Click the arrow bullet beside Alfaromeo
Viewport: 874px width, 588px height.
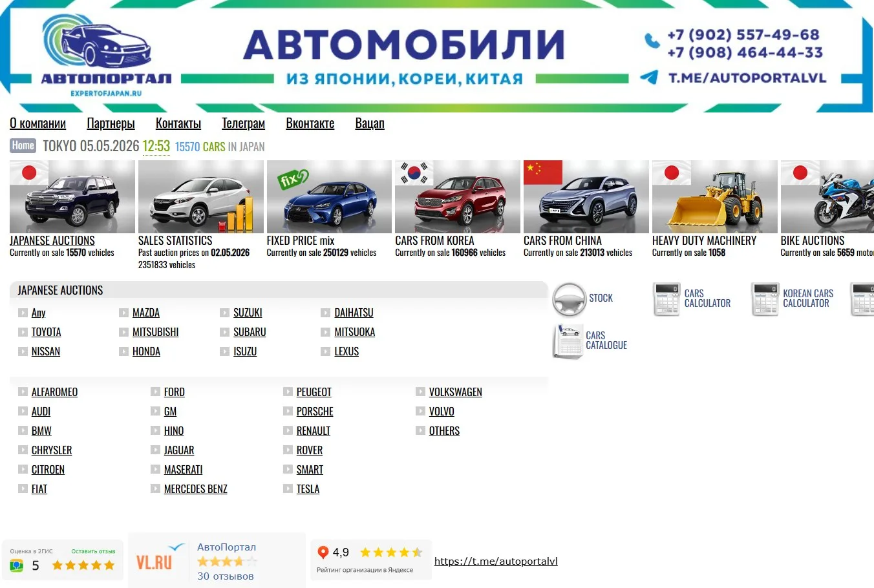pos(23,392)
